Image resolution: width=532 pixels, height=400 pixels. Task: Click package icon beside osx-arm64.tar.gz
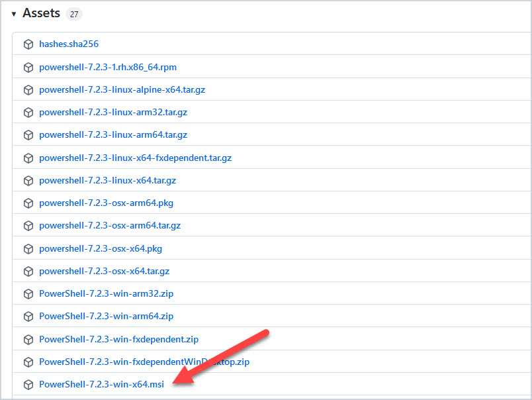(28, 226)
